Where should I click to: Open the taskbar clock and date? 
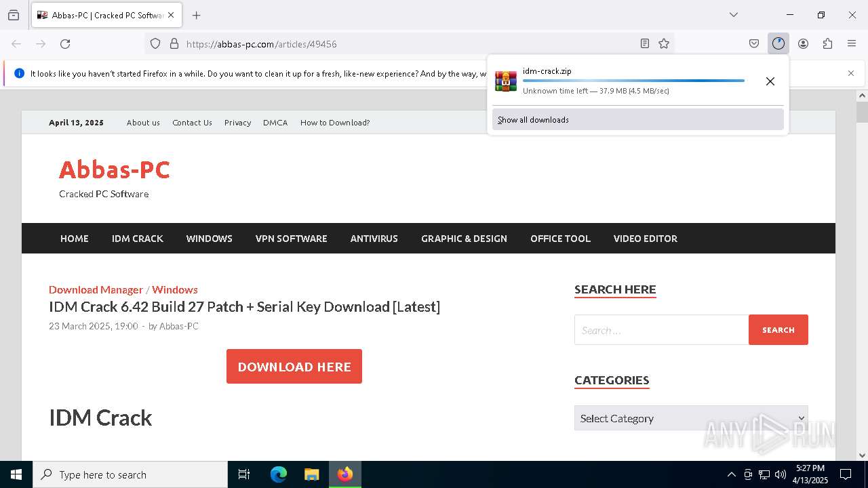(x=810, y=474)
